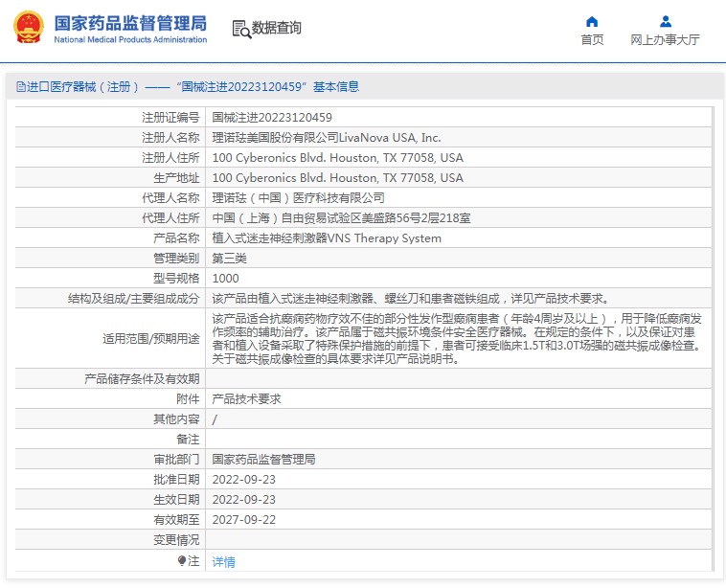Click the lightbulb icon beside 注

point(182,560)
